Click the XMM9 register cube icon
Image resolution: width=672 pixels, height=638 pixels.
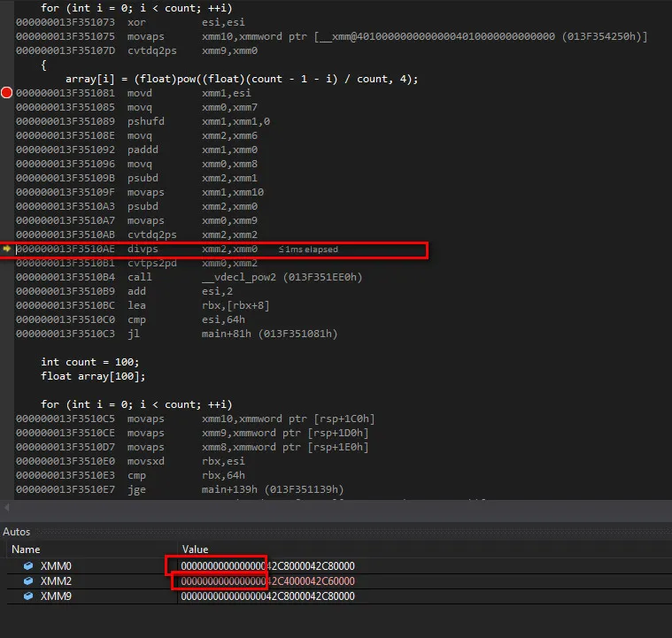(28, 596)
